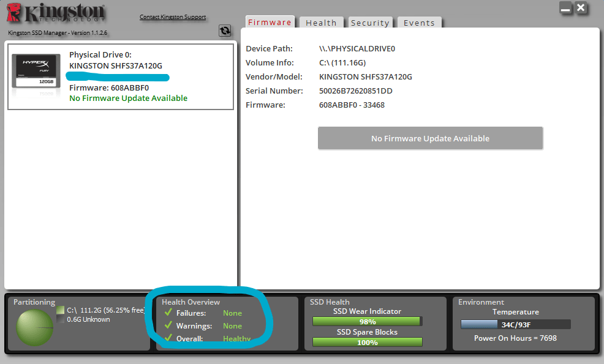This screenshot has width=604, height=364.
Task: Click green No Firmware Update Available text
Action: tap(128, 98)
